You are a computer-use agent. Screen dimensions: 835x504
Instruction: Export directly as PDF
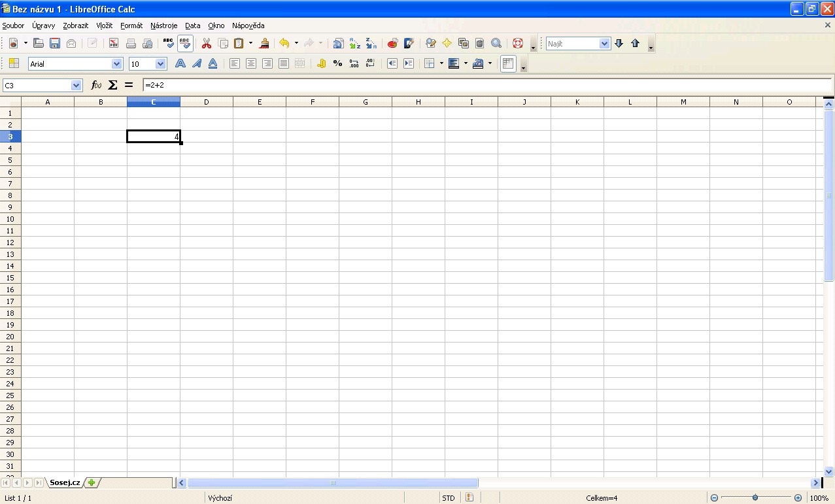pyautogui.click(x=114, y=44)
